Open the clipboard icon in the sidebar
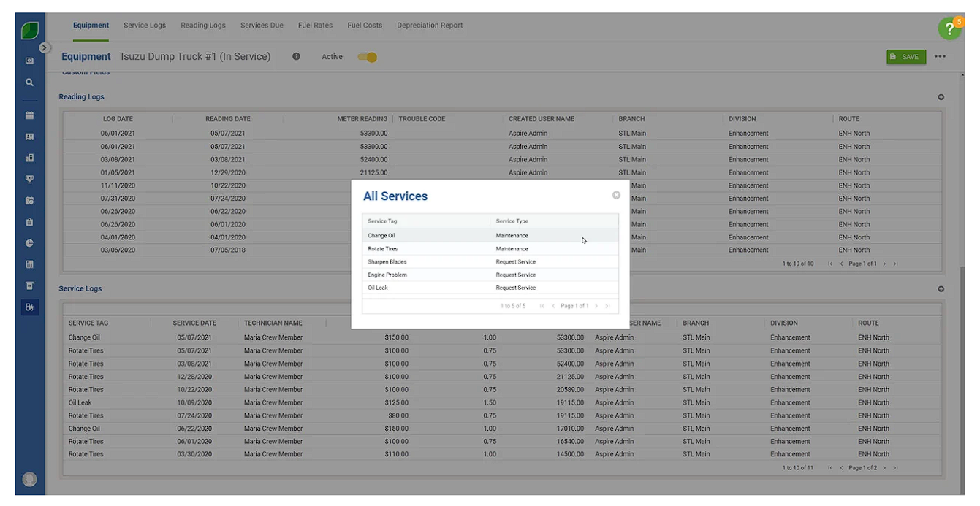 29,222
